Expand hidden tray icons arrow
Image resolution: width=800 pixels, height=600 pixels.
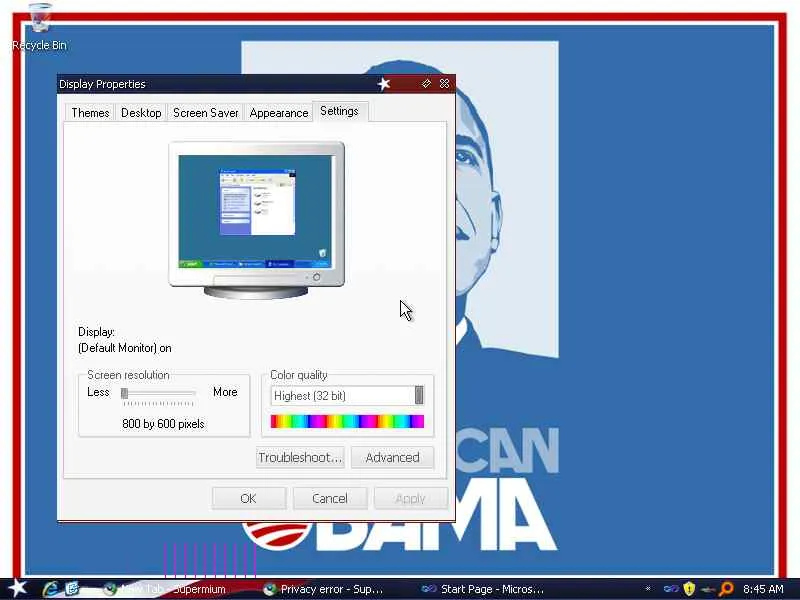tap(648, 589)
